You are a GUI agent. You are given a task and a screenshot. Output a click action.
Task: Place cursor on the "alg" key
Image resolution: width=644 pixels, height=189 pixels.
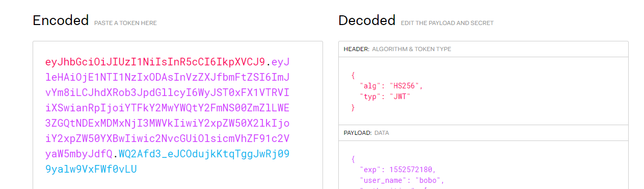[370, 86]
